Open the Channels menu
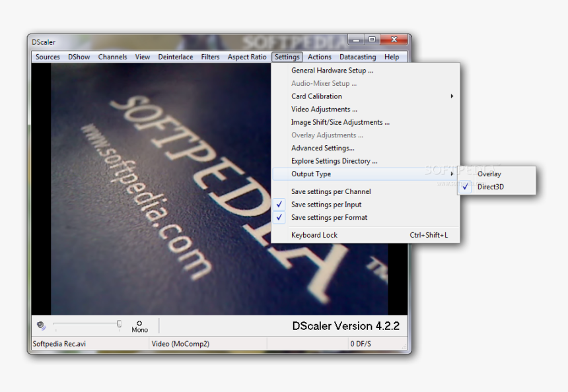 pos(112,57)
